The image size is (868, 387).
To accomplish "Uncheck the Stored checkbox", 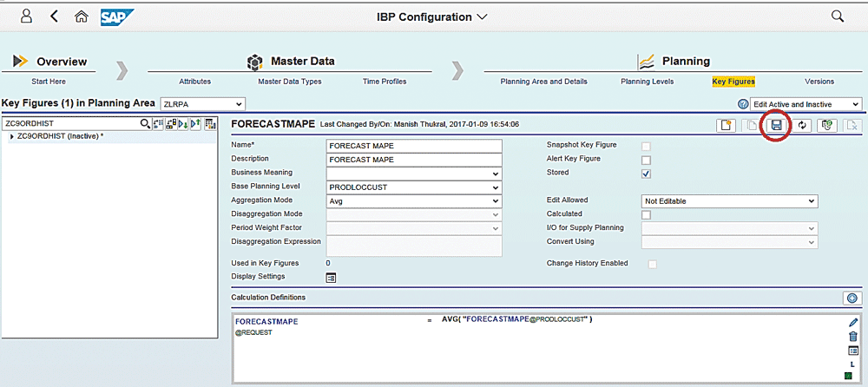I will 646,174.
